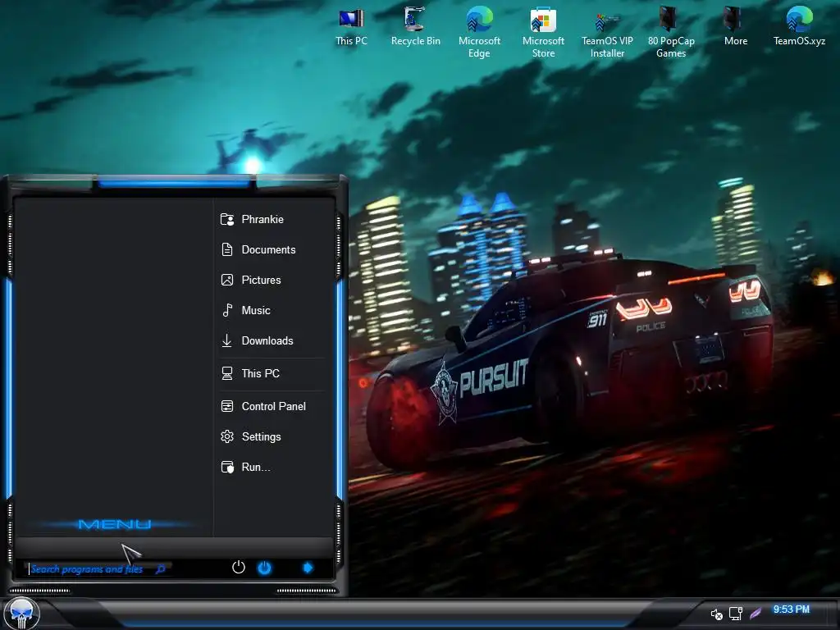Viewport: 840px width, 630px height.
Task: Click the glowing blue power button
Action: 265,568
